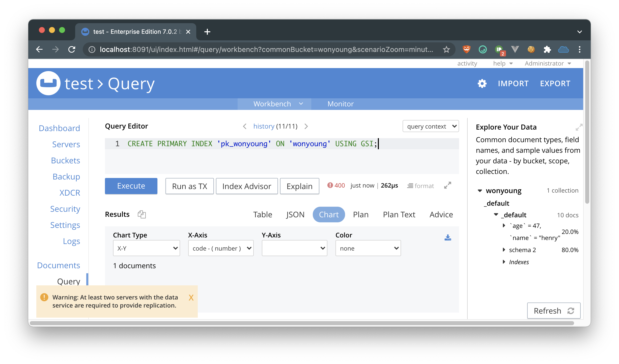Screen dimensions: 619x364
Task: Download the chart using the download icon
Action: (x=448, y=238)
